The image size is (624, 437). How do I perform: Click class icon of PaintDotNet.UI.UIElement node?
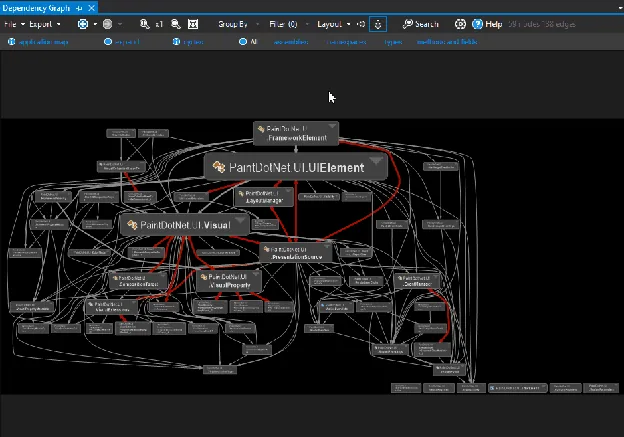click(219, 167)
